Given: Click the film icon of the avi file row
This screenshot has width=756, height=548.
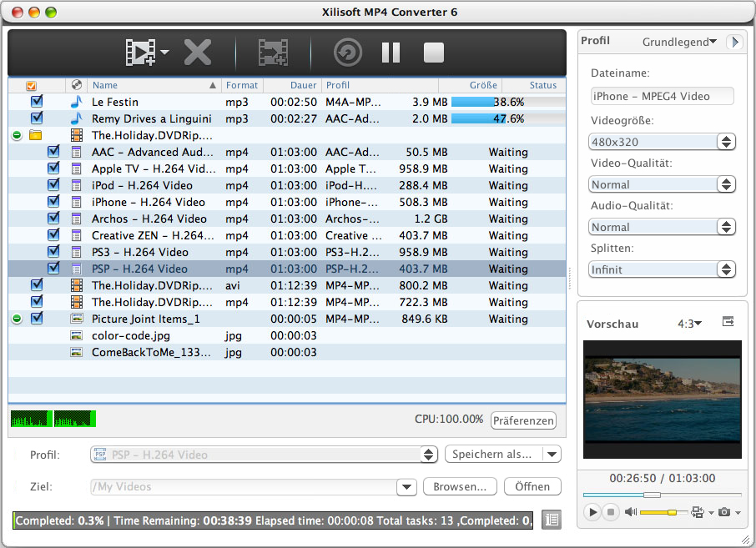Looking at the screenshot, I should tap(76, 285).
